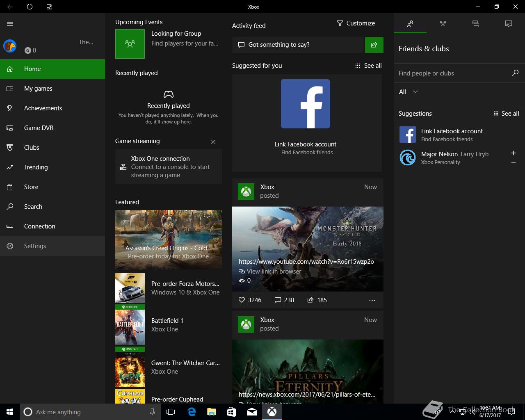
Task: Open Connection in the sidebar
Action: click(x=52, y=226)
